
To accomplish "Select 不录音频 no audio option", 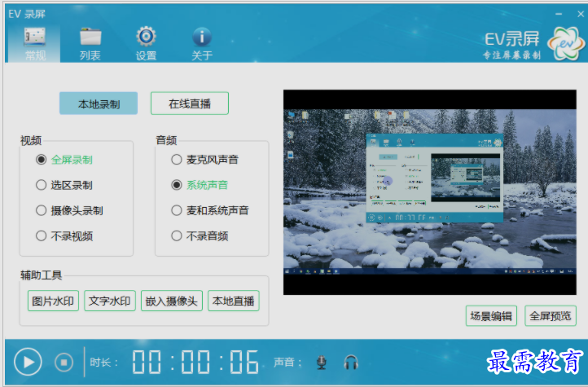I will click(200, 236).
